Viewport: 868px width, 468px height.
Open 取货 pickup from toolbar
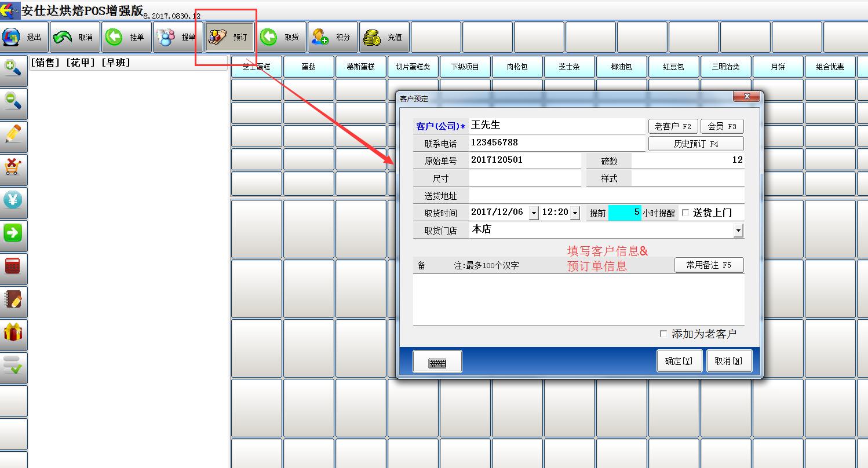pos(281,37)
